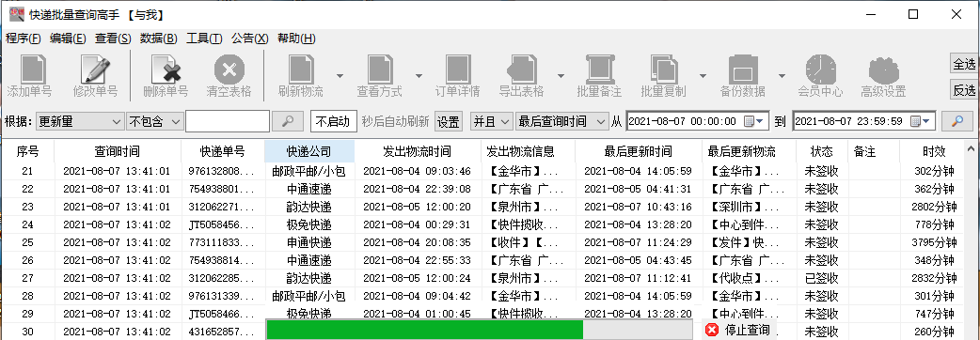Viewport: 980px width, 340px height.
Task: Select row 23 韵达快递 cell
Action: tap(309, 208)
